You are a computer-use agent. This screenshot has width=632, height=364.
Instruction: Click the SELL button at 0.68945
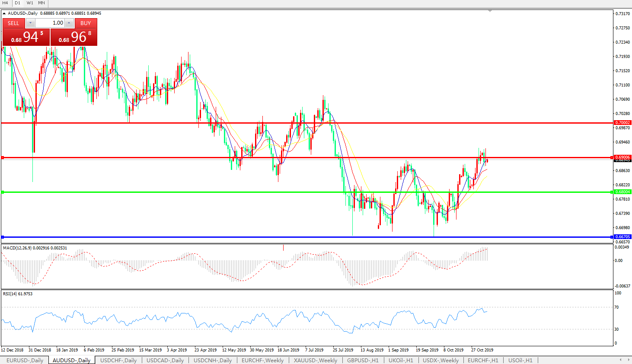(x=26, y=37)
